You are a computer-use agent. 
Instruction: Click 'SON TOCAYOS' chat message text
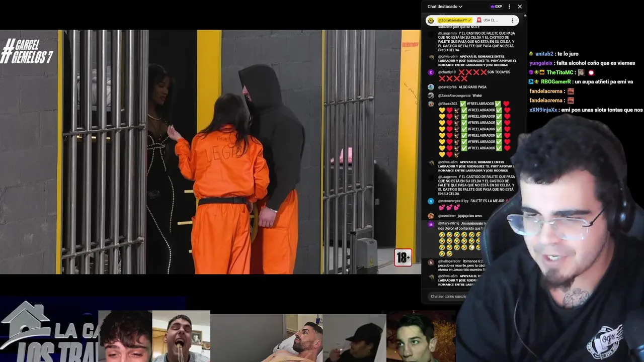tap(499, 72)
